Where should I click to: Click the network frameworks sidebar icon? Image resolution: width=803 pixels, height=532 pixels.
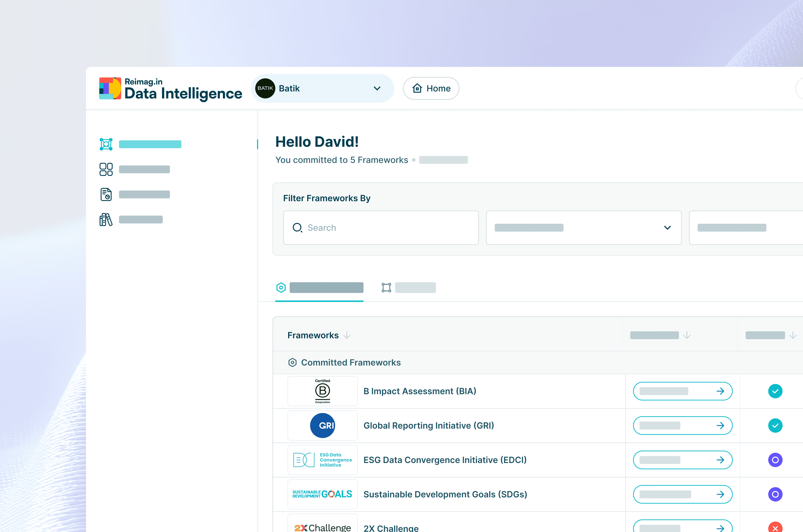(x=106, y=144)
